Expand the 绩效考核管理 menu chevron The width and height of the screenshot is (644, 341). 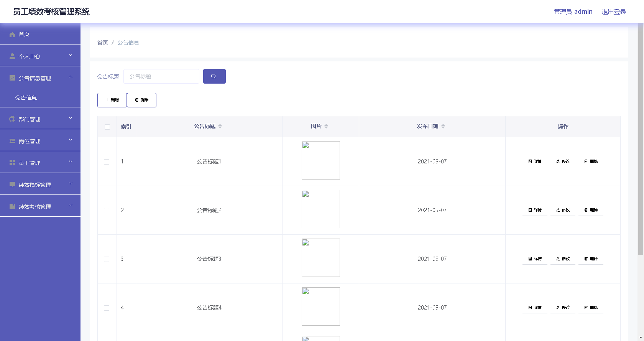71,206
